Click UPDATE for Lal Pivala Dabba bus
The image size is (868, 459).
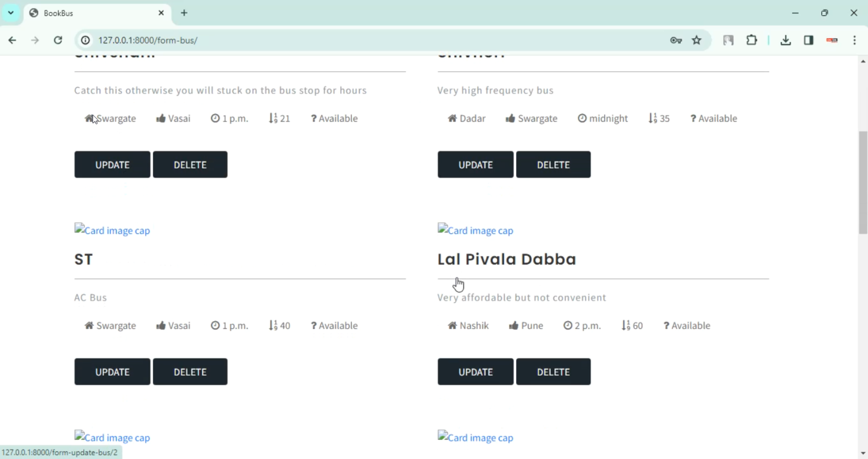(475, 372)
